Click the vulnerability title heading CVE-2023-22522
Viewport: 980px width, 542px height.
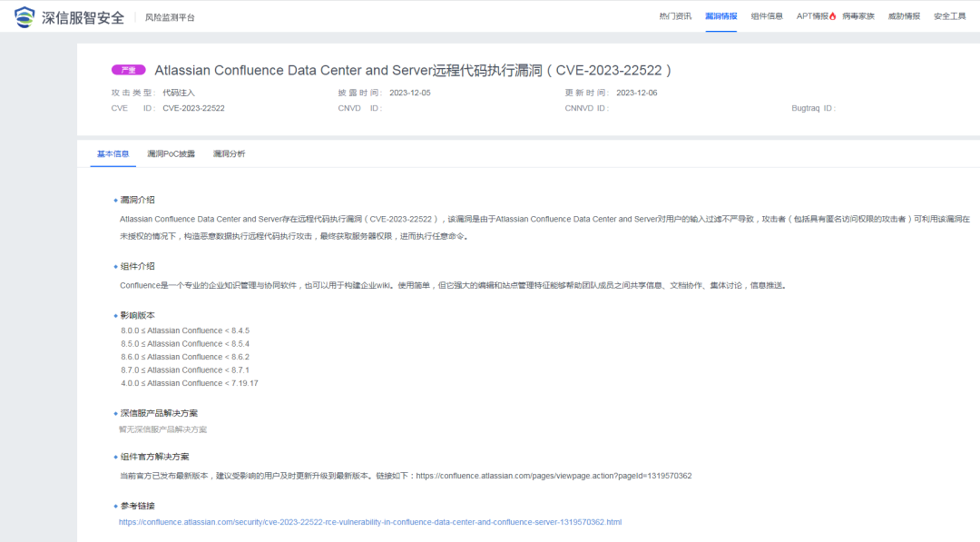click(x=413, y=70)
